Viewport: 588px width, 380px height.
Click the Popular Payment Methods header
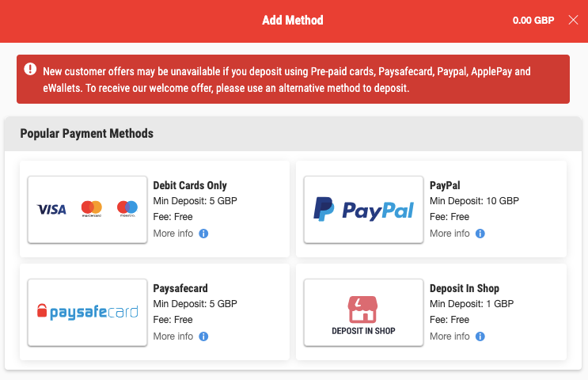coord(86,134)
